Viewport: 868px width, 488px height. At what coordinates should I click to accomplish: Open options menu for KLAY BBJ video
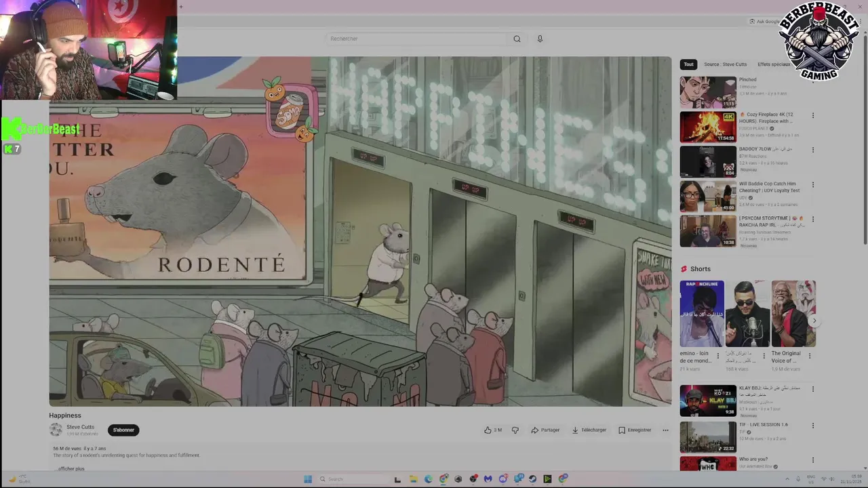[x=812, y=389]
